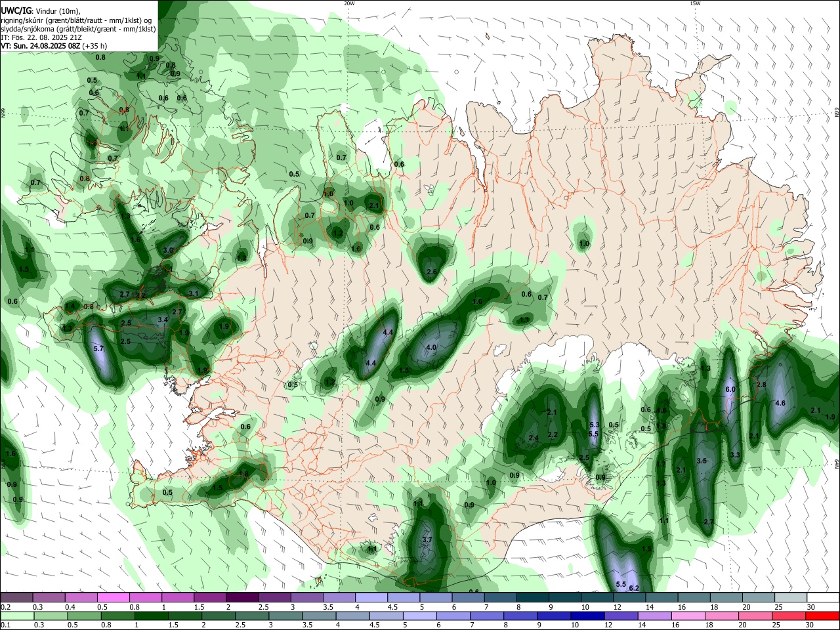Click the 15W longitude label
The width and height of the screenshot is (840, 630).
[x=695, y=3]
